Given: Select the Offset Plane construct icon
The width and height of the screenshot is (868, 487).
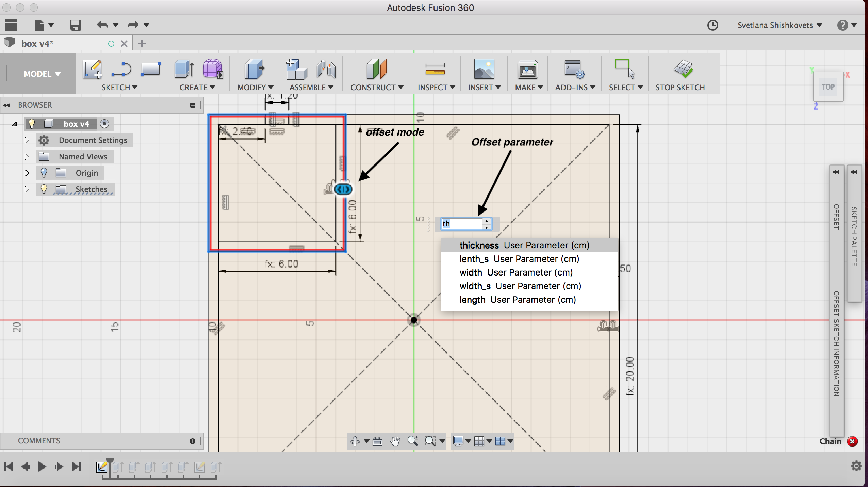Looking at the screenshot, I should pos(376,69).
